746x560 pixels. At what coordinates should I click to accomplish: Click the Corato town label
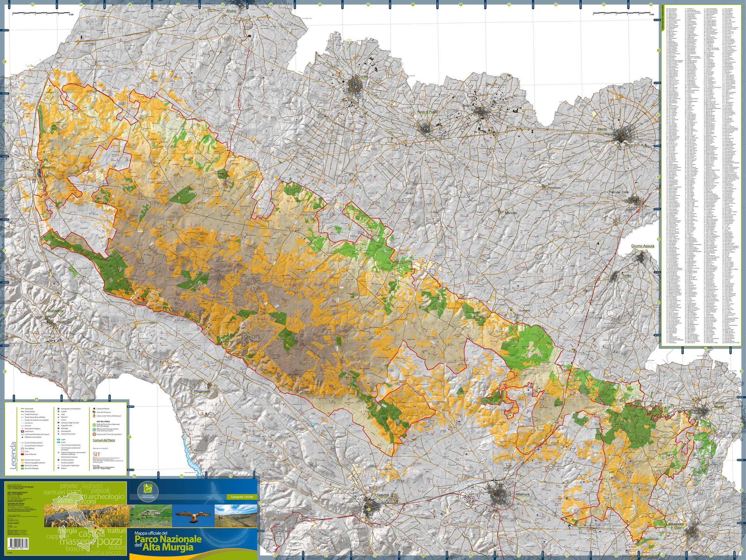tap(363, 76)
